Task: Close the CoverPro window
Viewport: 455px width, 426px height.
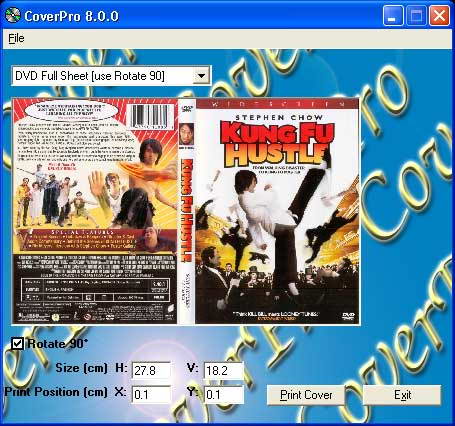Action: 439,15
